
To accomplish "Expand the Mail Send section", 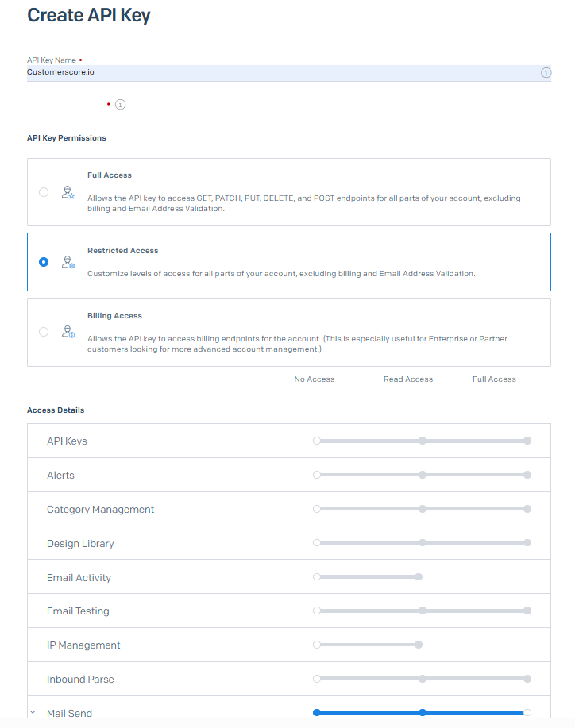I will (x=33, y=712).
